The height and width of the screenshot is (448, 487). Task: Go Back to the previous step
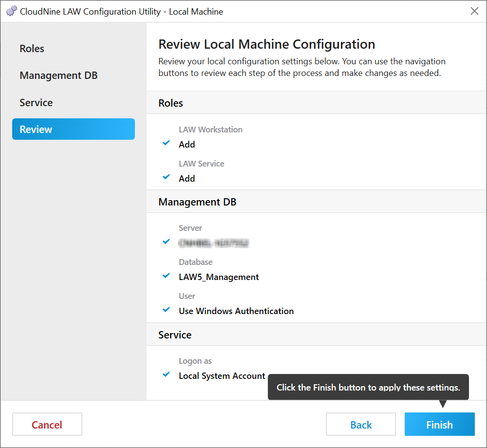(x=360, y=425)
